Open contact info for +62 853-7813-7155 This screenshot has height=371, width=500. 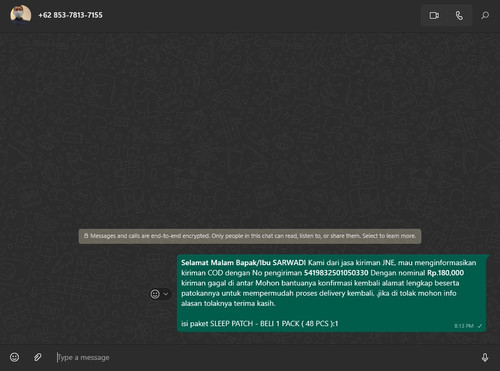[70, 15]
